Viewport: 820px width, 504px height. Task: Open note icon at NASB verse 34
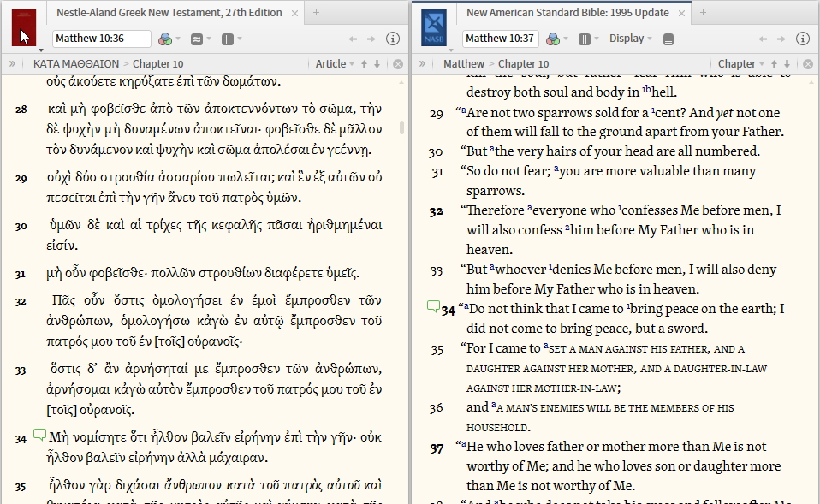(x=433, y=306)
